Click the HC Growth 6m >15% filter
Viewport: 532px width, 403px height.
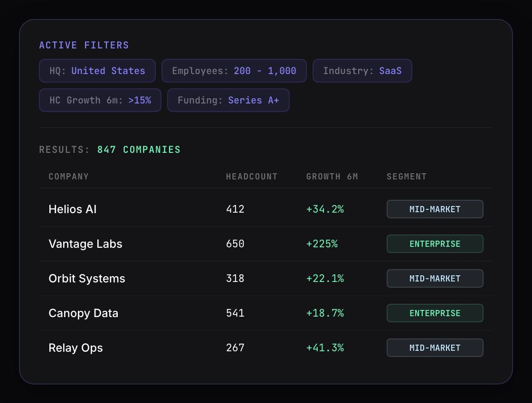(100, 100)
